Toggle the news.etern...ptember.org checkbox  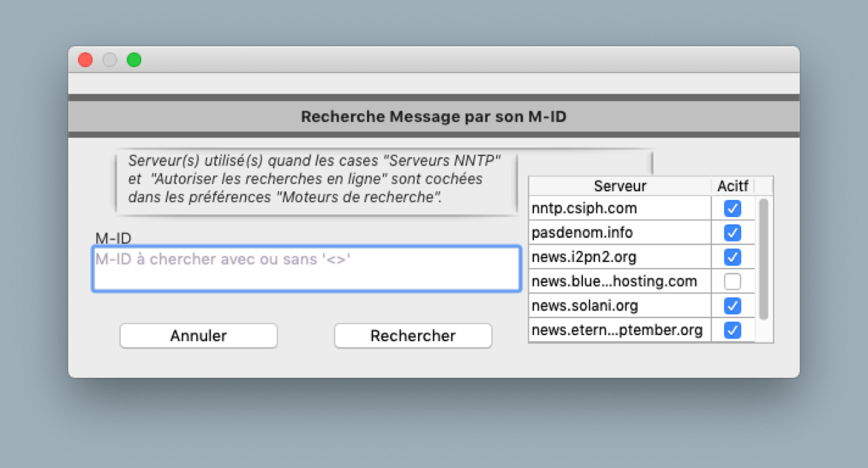(732, 330)
